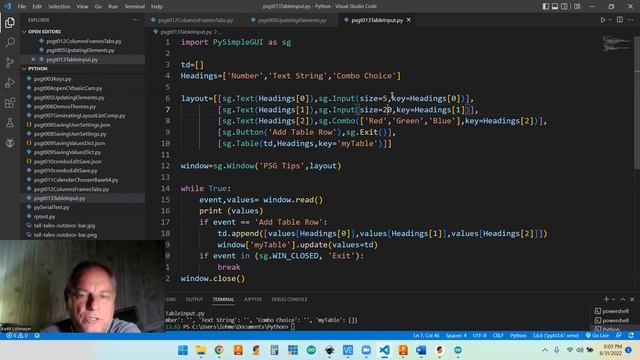The image size is (640, 360).
Task: Open the Help menu
Action: click(157, 7)
